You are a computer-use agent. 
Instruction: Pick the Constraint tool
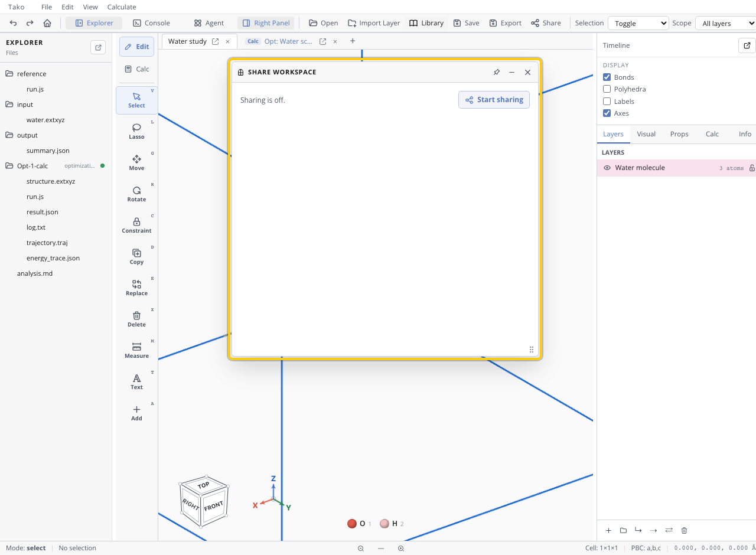click(136, 225)
